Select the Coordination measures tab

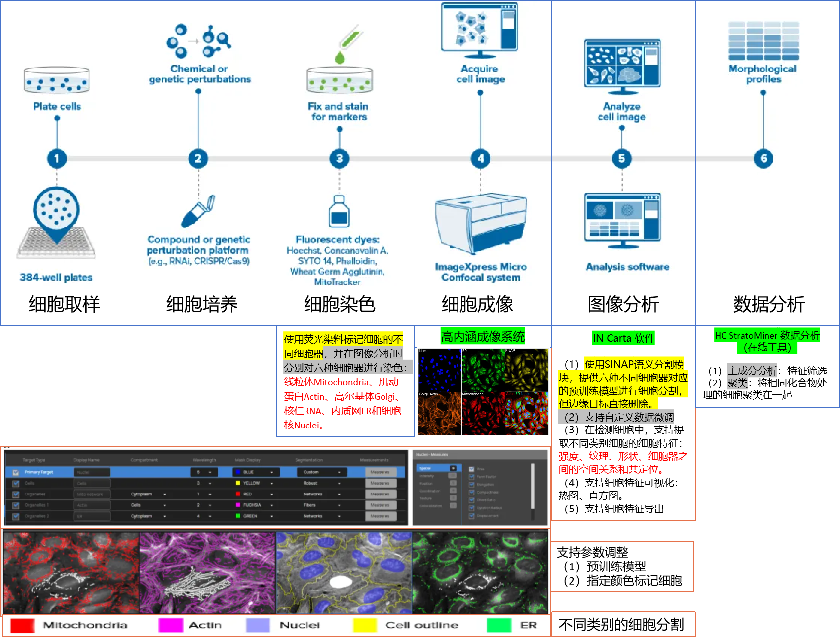pyautogui.click(x=438, y=491)
